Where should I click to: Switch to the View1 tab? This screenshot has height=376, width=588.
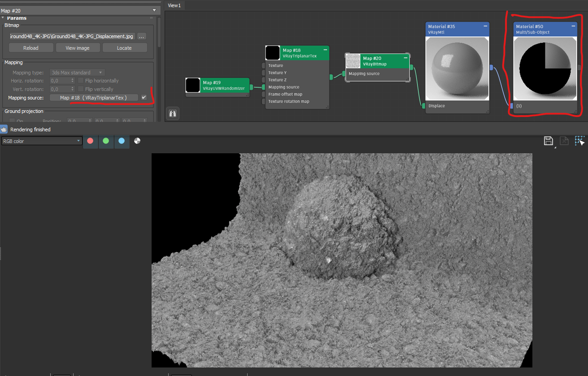(174, 5)
